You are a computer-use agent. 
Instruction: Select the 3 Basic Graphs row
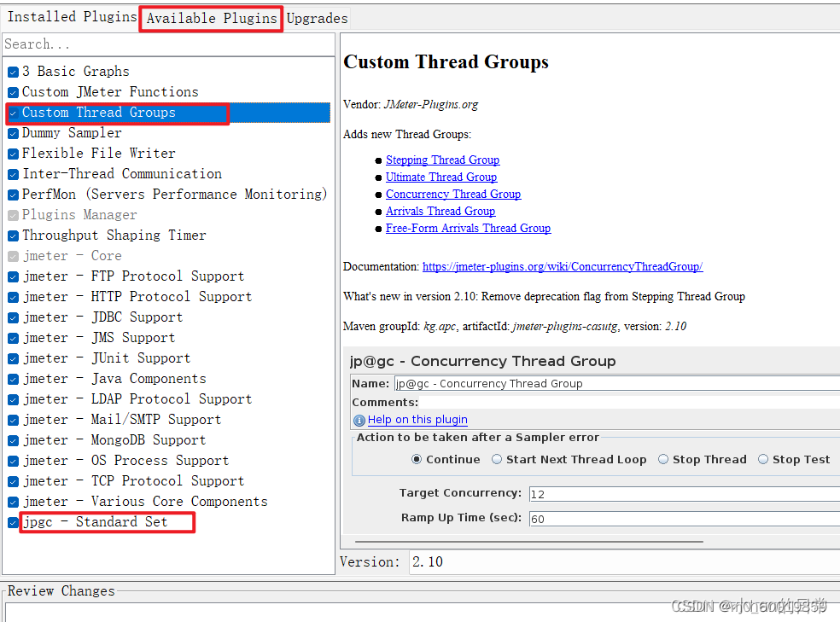(168, 71)
